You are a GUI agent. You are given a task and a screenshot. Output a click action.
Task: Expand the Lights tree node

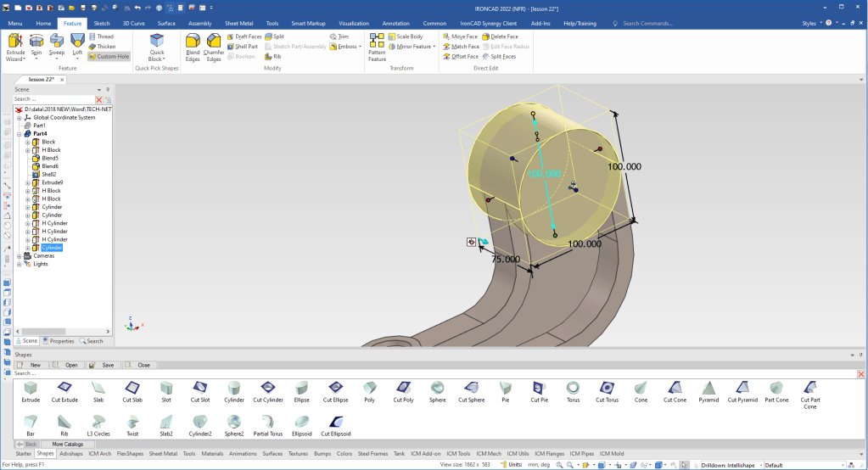19,264
